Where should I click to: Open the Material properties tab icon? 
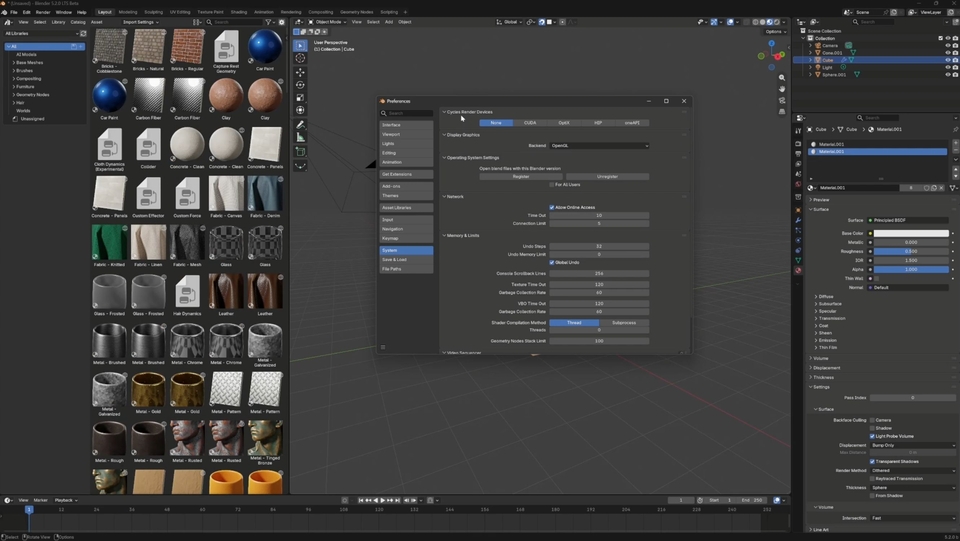tap(798, 270)
